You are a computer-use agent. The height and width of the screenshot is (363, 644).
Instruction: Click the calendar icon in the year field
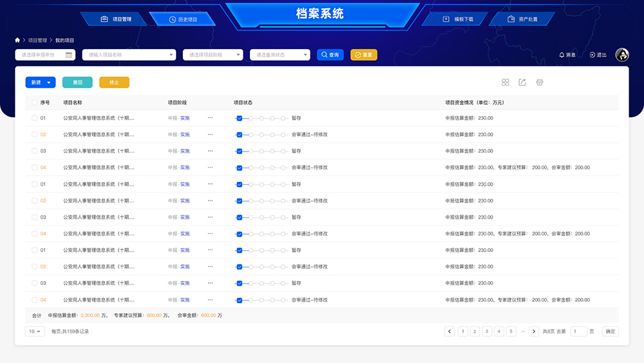(x=69, y=55)
